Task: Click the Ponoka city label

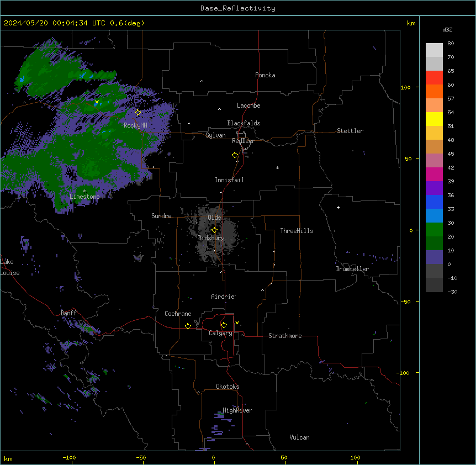Action: coord(265,75)
